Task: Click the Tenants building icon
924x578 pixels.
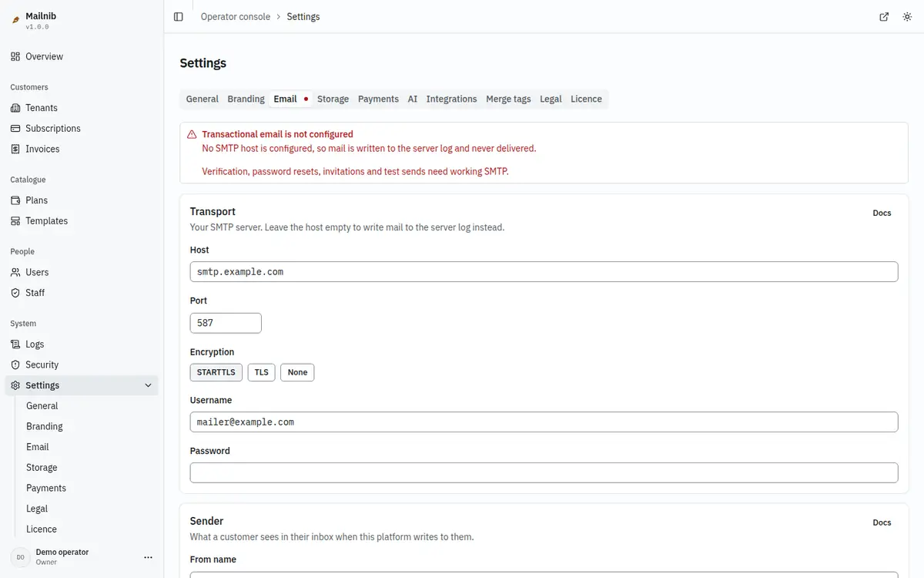Action: [x=15, y=108]
